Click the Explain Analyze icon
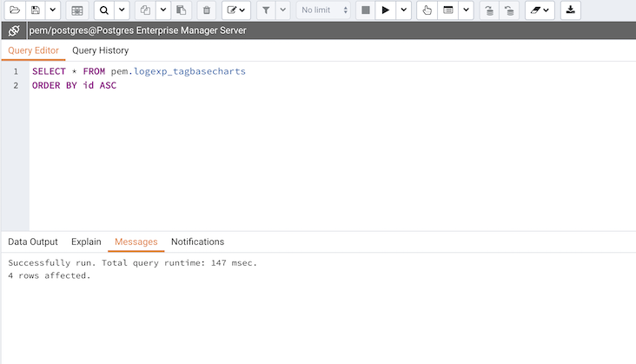The height and width of the screenshot is (364, 636). [448, 10]
